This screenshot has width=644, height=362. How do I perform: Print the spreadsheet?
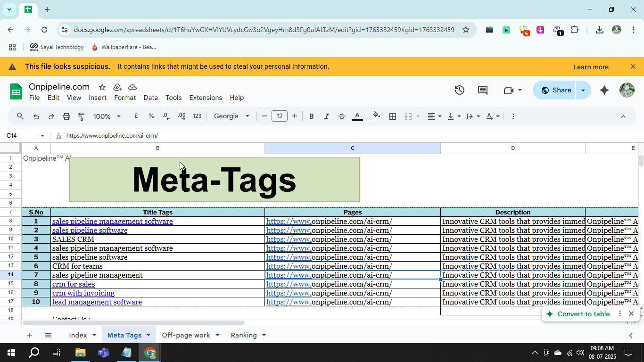point(66,116)
